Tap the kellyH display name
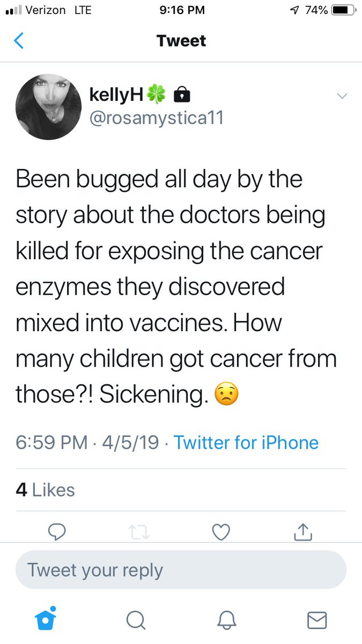362x644 pixels. [116, 95]
